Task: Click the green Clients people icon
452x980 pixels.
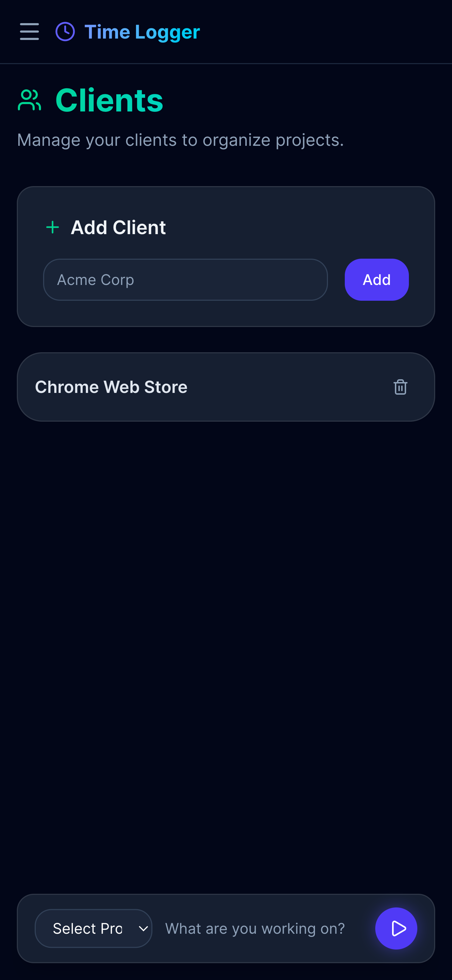Action: [x=29, y=100]
